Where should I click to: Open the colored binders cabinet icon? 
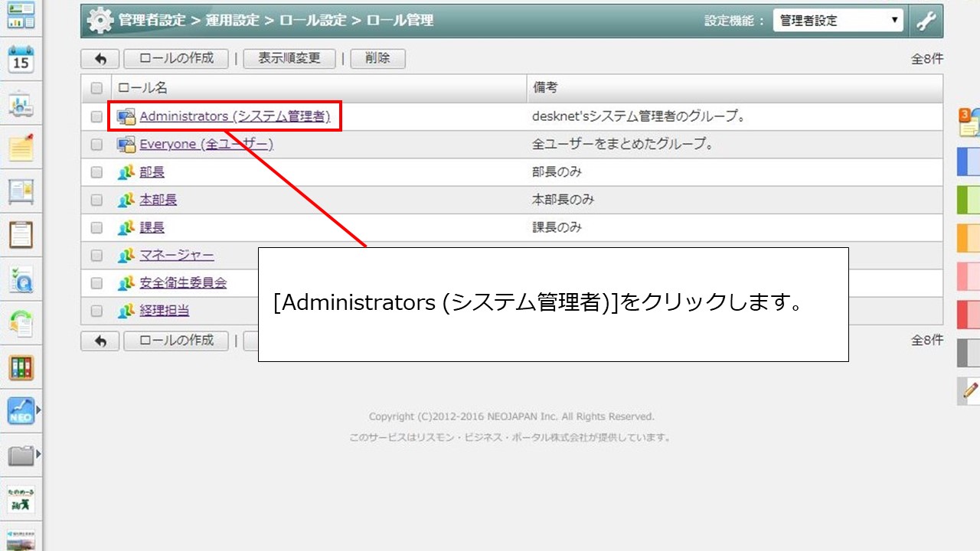(x=21, y=367)
